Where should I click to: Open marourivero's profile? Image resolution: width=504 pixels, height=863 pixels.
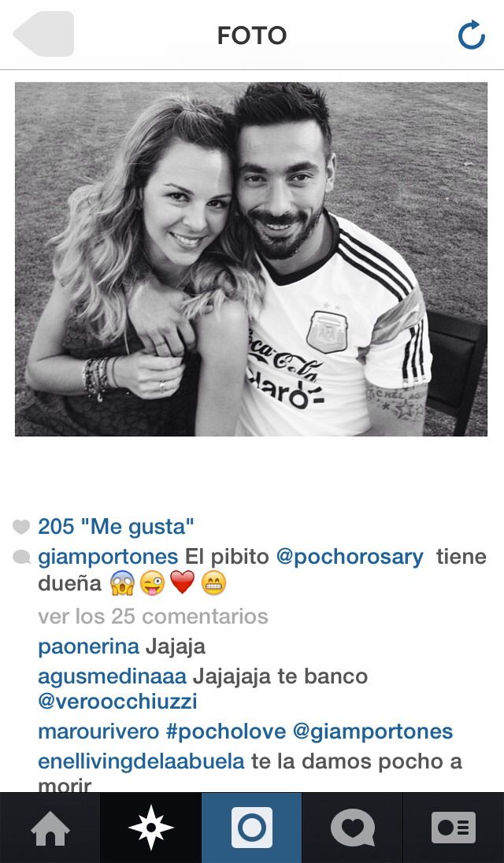point(98,732)
